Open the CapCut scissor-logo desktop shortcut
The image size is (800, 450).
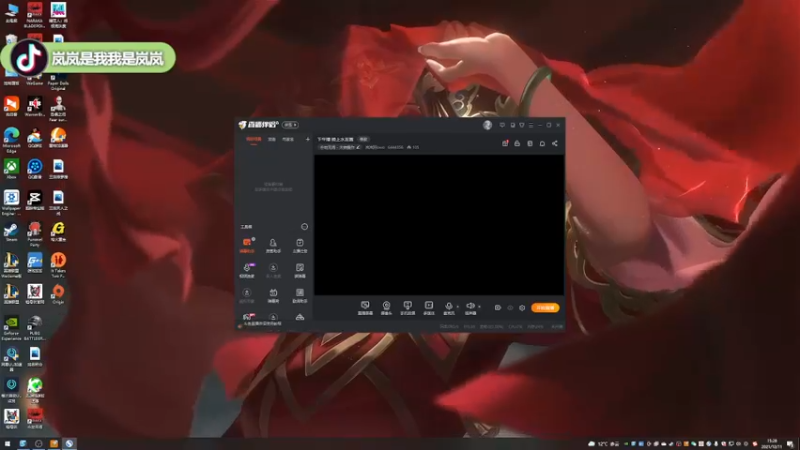(x=35, y=201)
